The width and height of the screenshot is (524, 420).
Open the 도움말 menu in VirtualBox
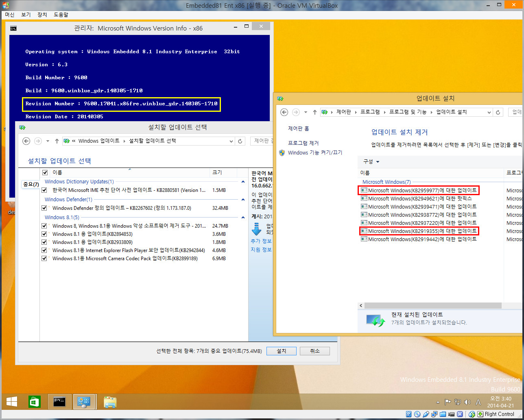click(x=61, y=15)
